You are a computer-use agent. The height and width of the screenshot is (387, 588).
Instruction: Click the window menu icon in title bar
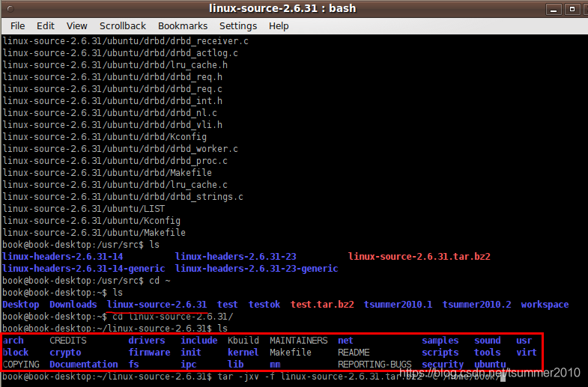[x=10, y=9]
